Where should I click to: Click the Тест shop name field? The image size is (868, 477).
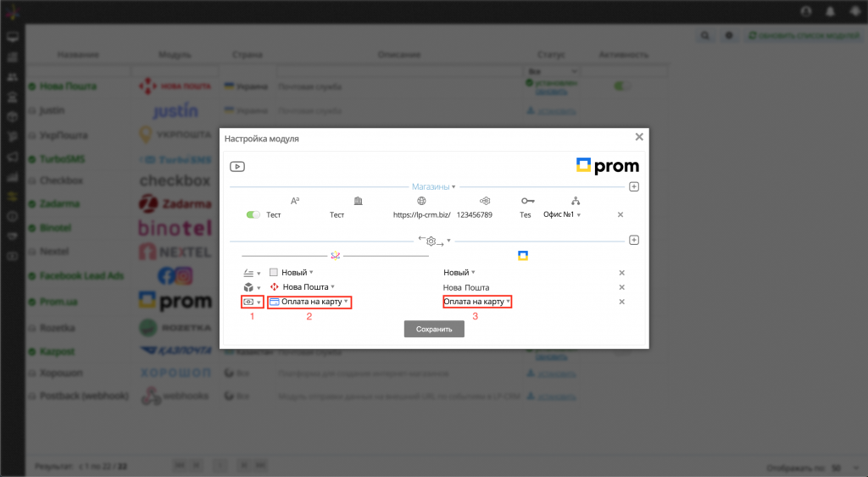pos(274,214)
